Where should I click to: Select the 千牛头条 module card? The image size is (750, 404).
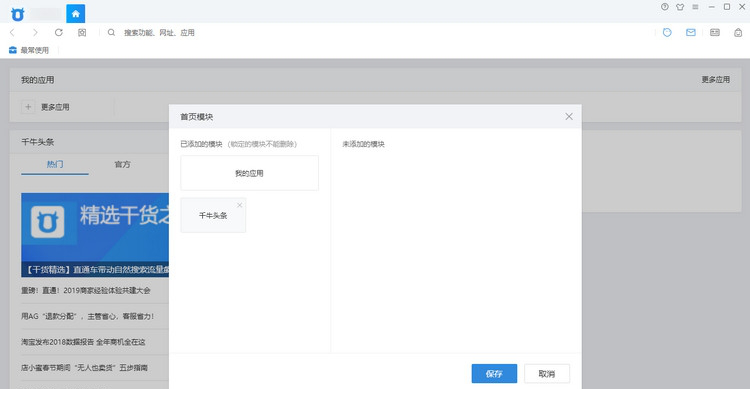coord(213,215)
